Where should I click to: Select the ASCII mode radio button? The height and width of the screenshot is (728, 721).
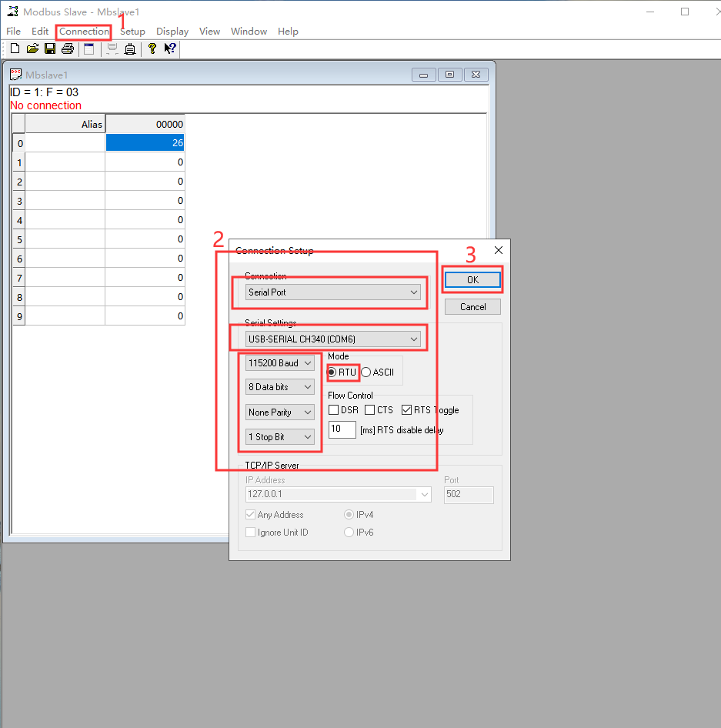(366, 372)
